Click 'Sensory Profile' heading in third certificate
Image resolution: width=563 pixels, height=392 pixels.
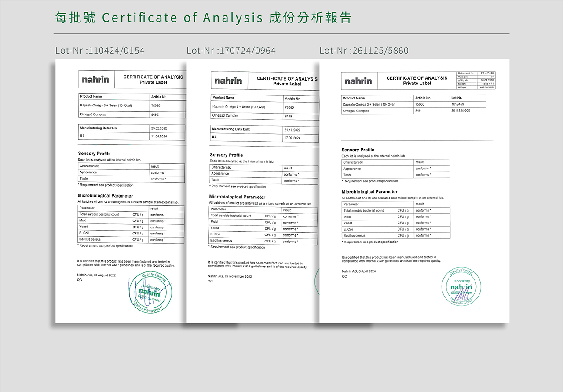point(358,150)
